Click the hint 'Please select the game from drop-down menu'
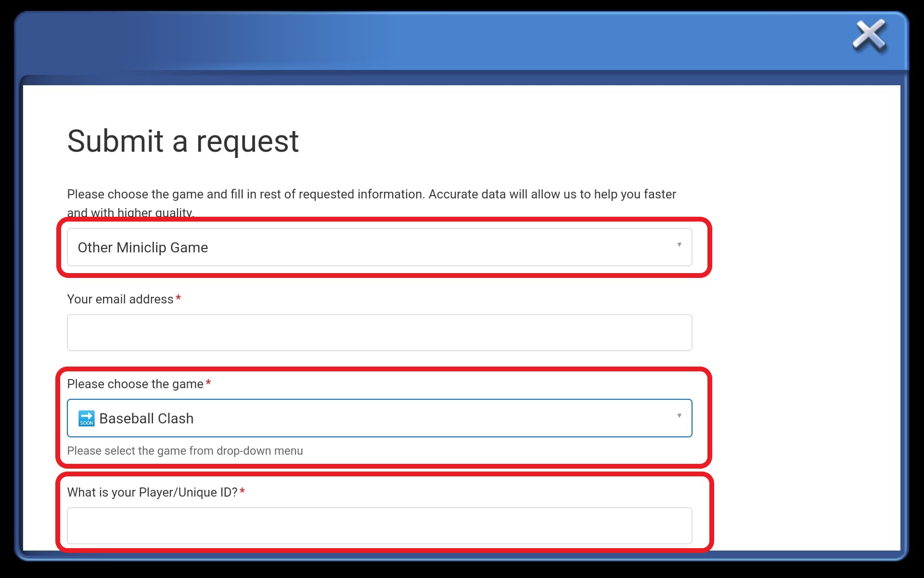924x578 pixels. coord(185,451)
